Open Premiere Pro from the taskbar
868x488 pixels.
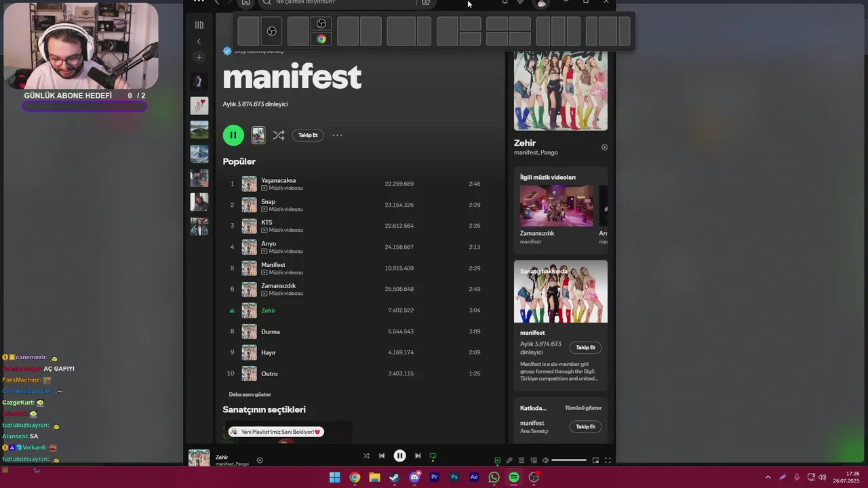click(434, 477)
